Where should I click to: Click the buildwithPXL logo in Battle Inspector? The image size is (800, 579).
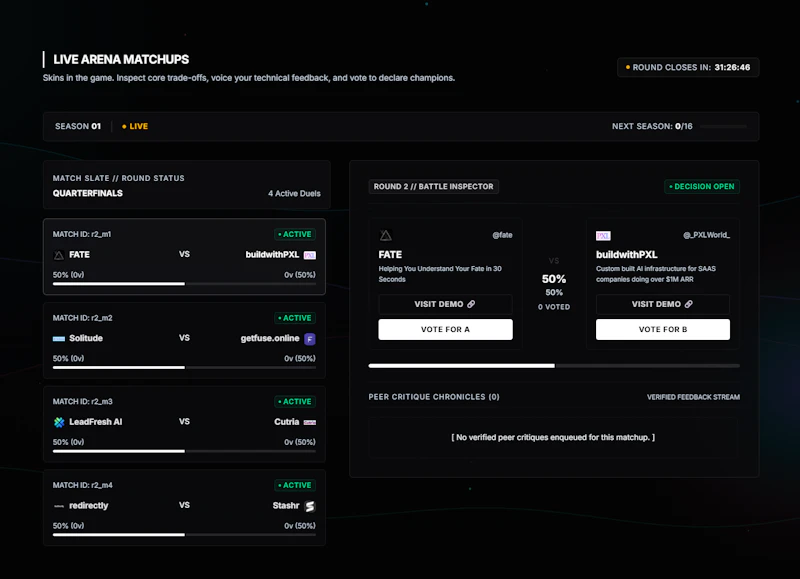pos(603,236)
